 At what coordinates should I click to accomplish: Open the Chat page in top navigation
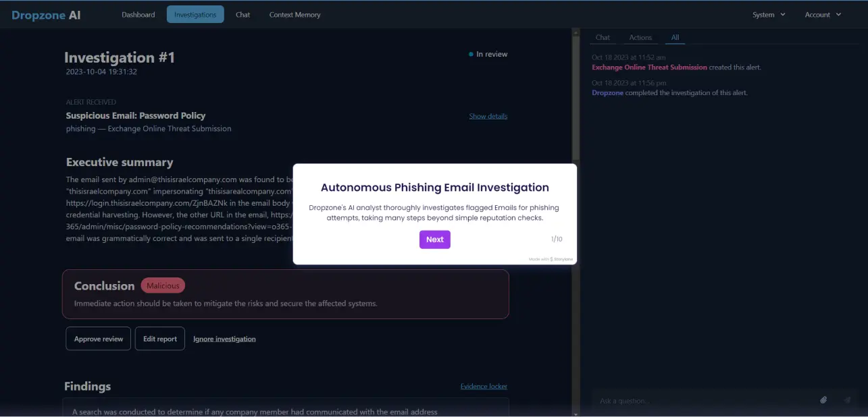(243, 14)
